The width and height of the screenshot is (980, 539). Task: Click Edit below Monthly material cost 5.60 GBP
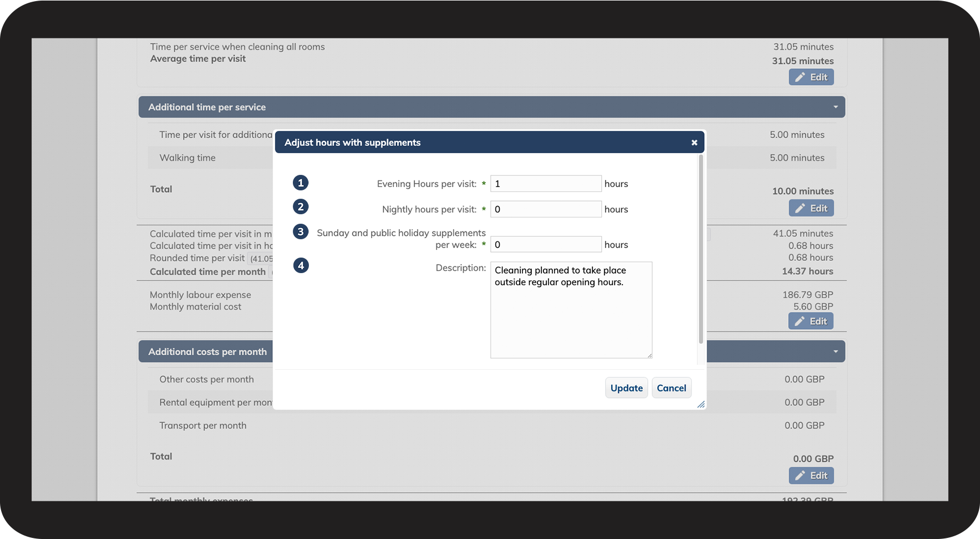(x=811, y=321)
